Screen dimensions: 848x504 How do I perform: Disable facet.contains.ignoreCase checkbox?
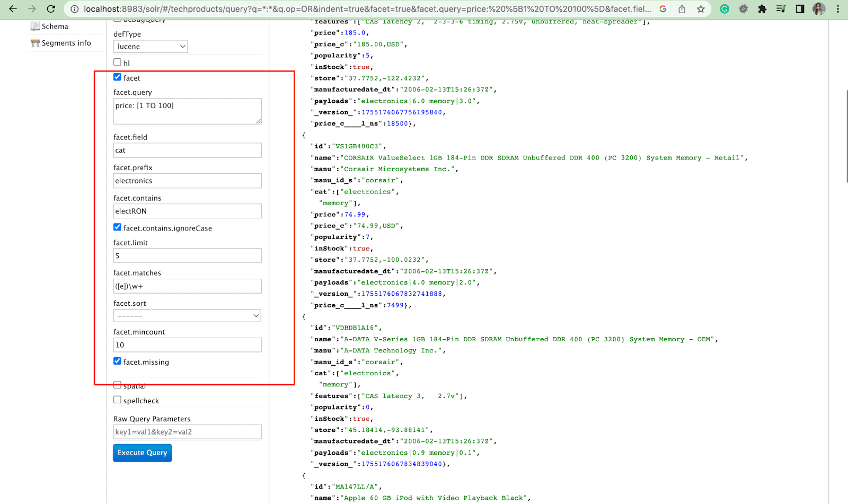click(x=118, y=227)
